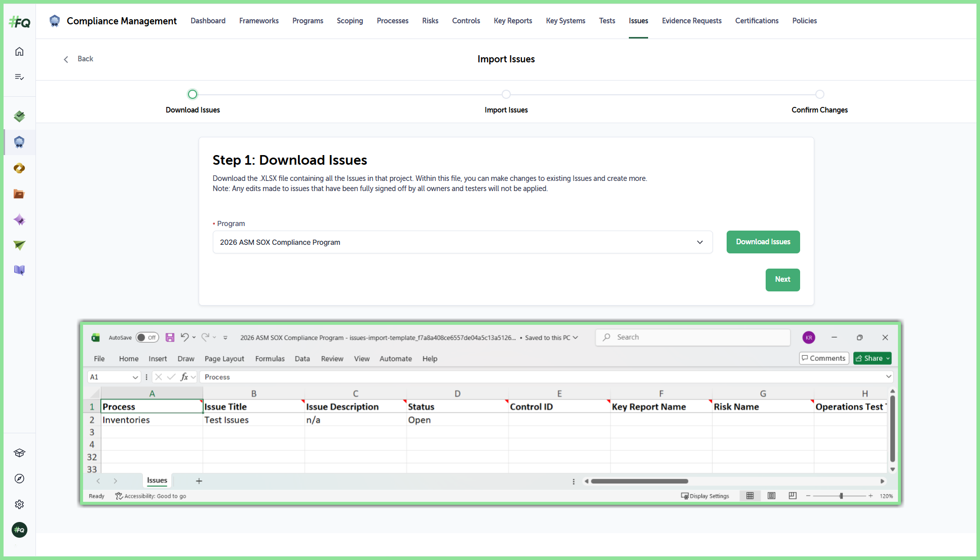Select the Import Issues step circle

click(x=506, y=94)
